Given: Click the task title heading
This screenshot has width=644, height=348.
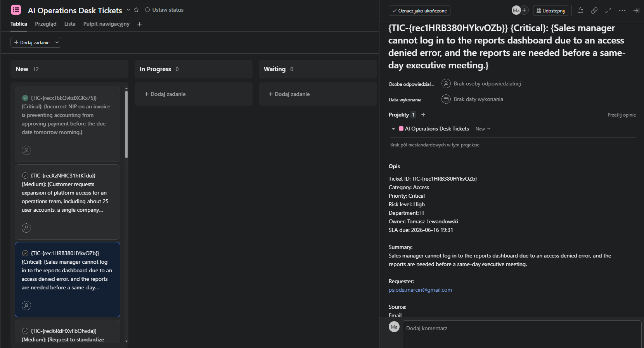Looking at the screenshot, I should (507, 47).
